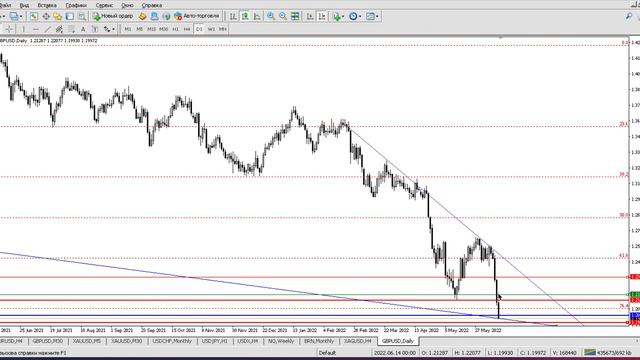Switch timeframe to H4
Viewport: 640px width, 360px height.
[x=187, y=29]
